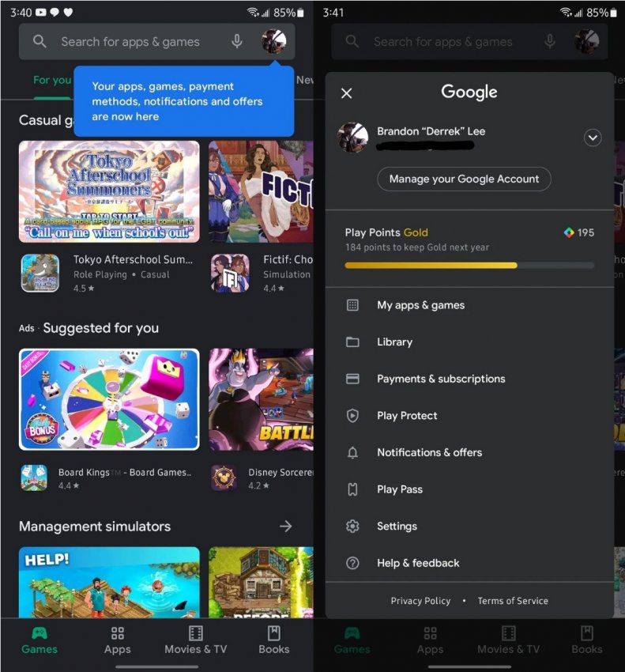625x672 pixels.
Task: Click the Play Points Gold progress bar
Action: tap(469, 266)
